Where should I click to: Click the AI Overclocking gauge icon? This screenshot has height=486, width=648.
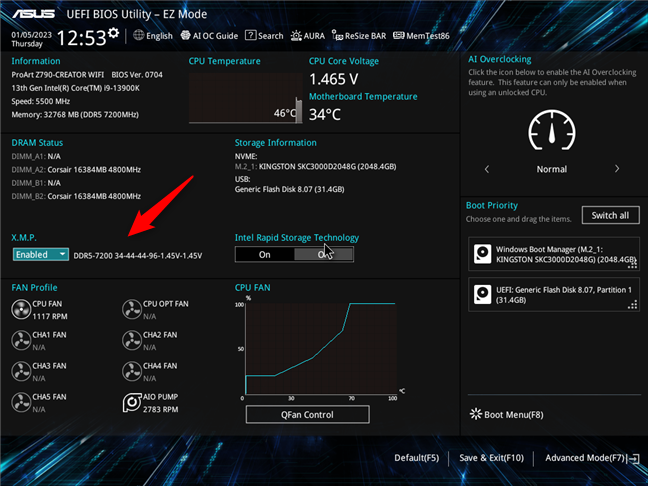[552, 130]
